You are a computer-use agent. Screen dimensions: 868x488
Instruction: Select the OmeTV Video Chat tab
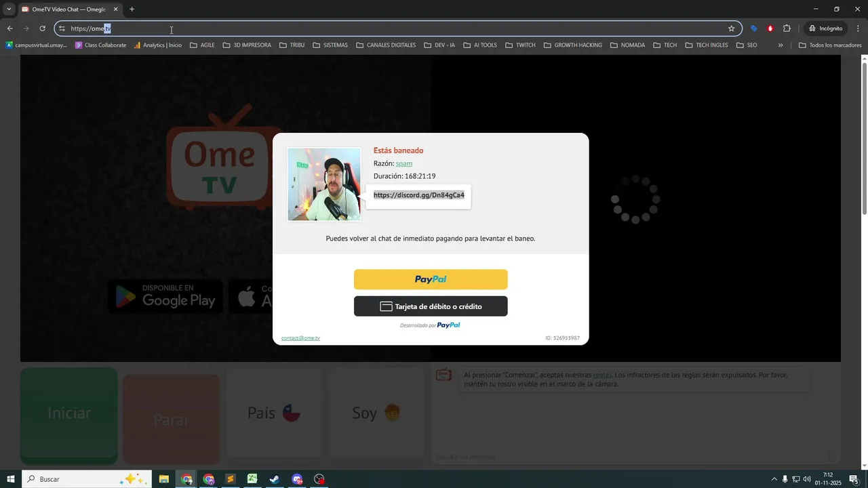tap(69, 9)
